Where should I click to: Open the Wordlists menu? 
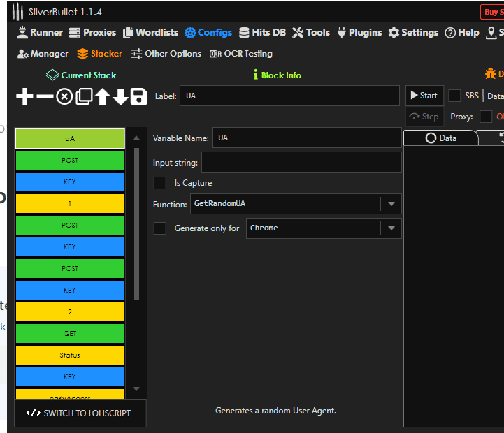(x=150, y=32)
